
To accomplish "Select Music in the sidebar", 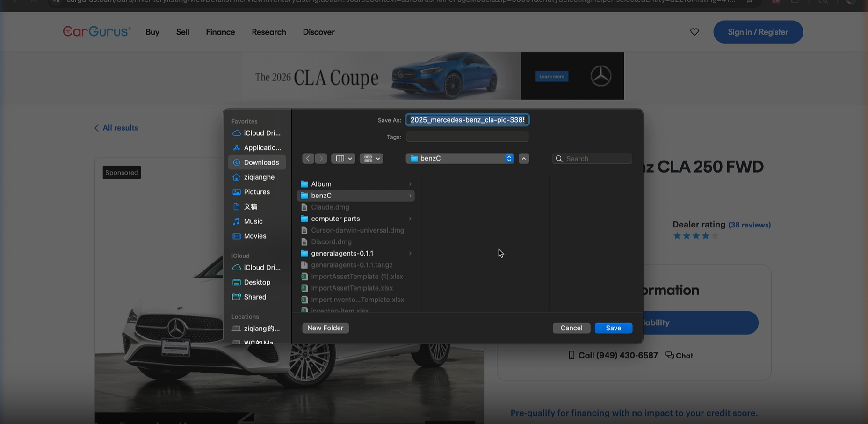I will coord(253,221).
